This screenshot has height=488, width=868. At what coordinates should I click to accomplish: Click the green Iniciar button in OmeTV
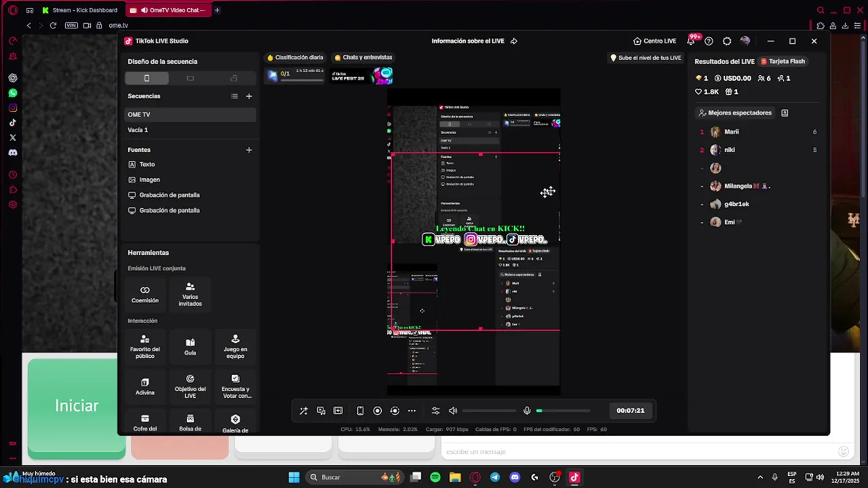77,406
